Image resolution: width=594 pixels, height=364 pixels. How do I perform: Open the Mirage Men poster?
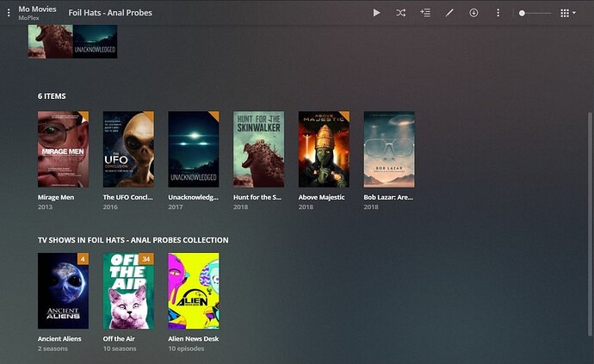[x=63, y=149]
